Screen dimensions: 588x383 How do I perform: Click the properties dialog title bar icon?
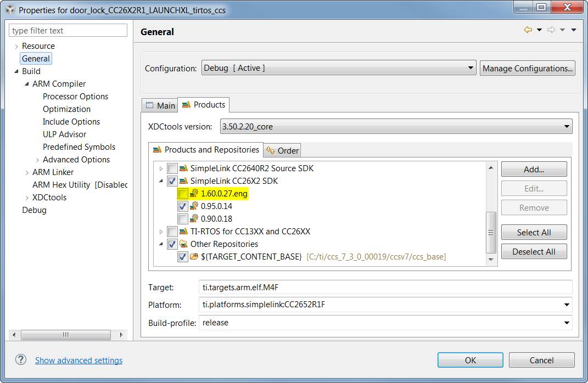click(x=10, y=10)
